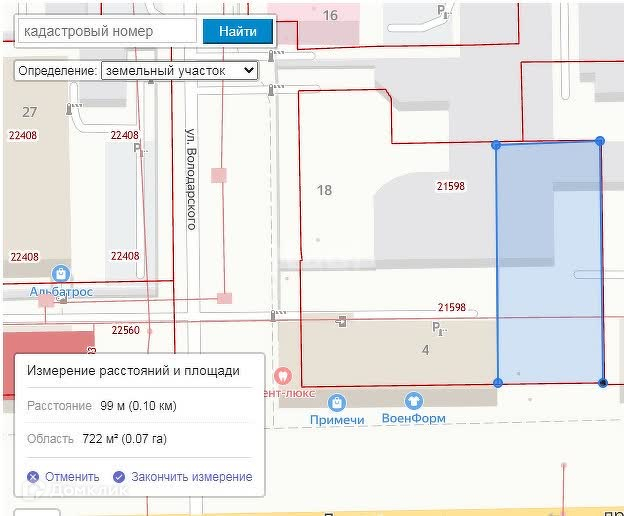
Task: Click the 99 м distance value
Action: 138,406
